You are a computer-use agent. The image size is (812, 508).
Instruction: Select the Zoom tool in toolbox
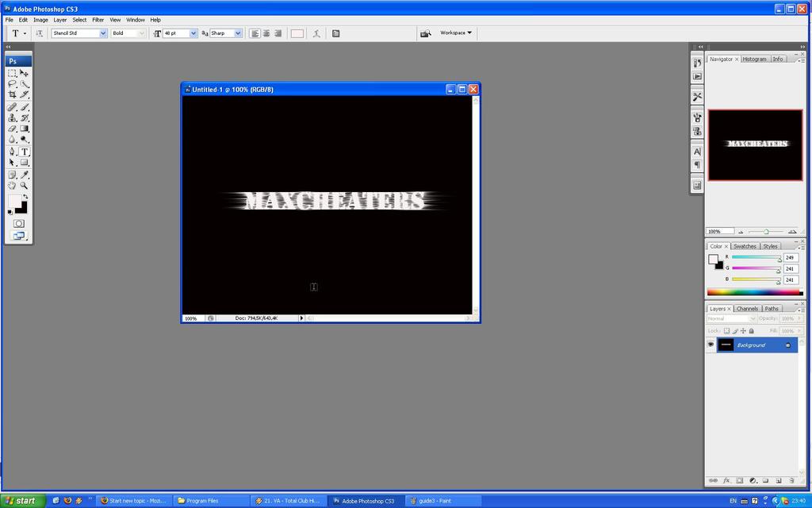[x=25, y=185]
